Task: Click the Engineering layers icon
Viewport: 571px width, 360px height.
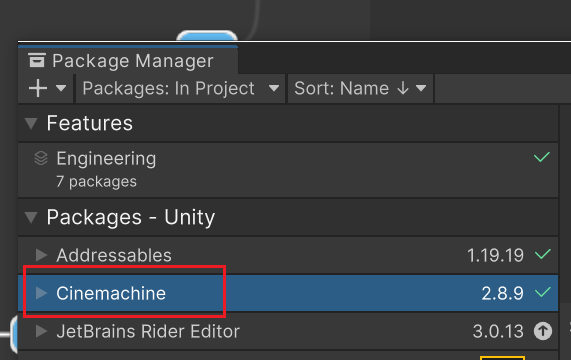Action: coord(41,158)
